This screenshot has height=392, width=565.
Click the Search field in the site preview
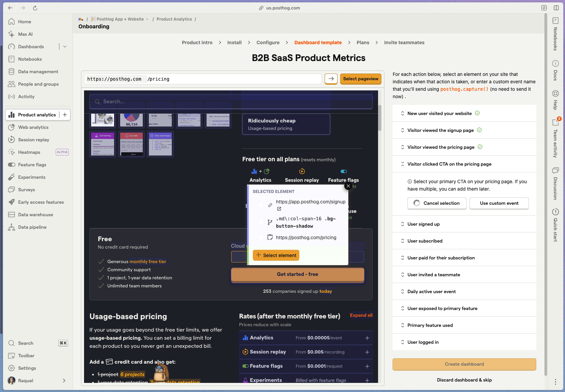click(231, 102)
